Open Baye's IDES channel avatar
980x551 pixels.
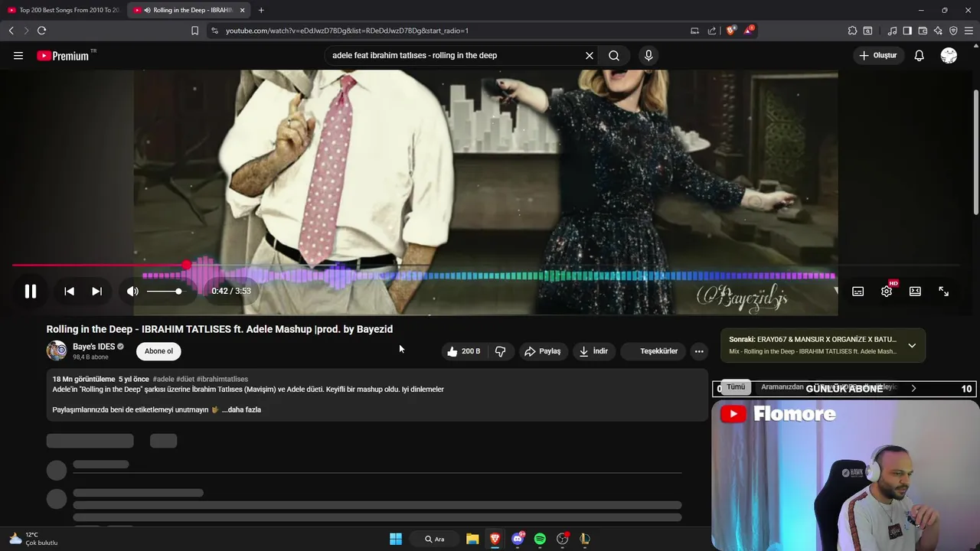57,350
